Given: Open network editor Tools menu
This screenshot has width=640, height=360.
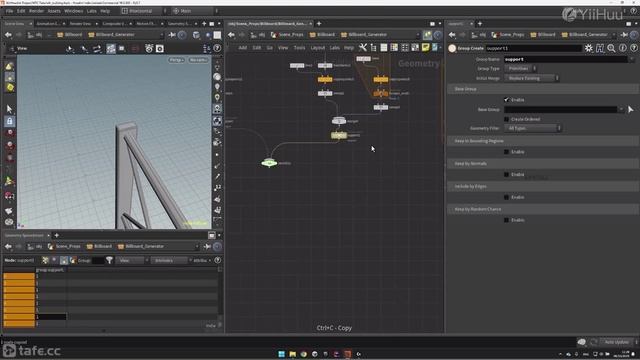Looking at the screenshot, I should tap(299, 48).
